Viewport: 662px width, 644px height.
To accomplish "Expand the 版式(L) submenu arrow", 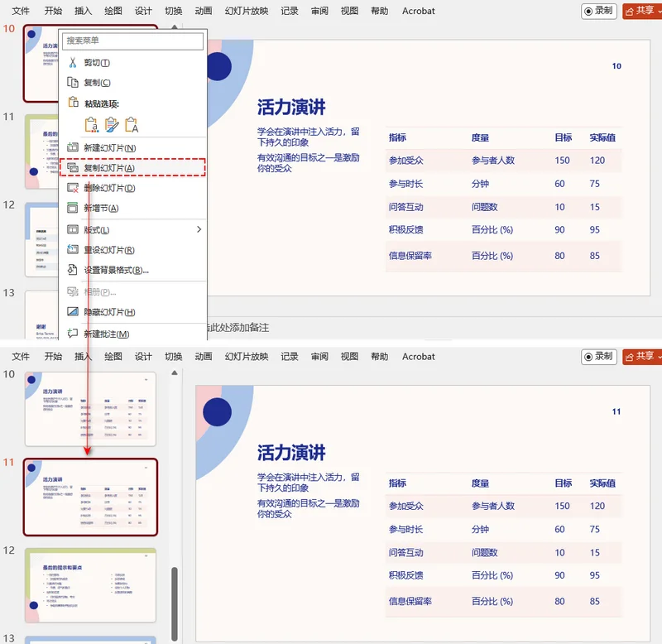I will (x=199, y=229).
